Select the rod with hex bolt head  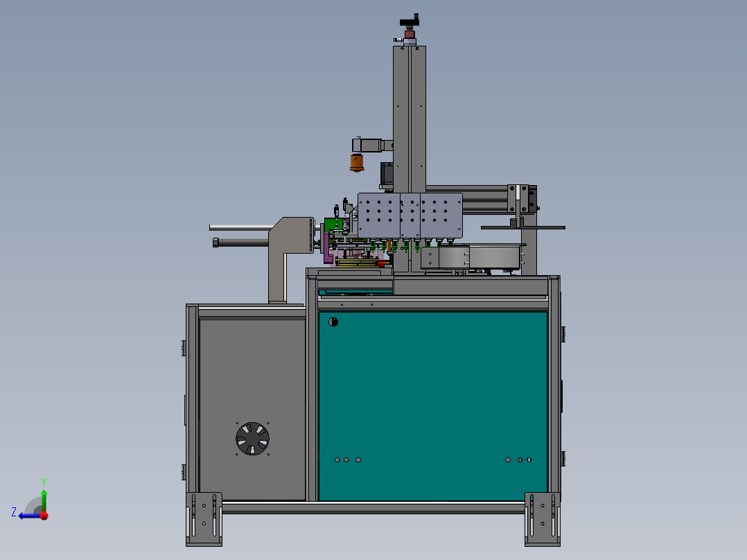coord(240,243)
